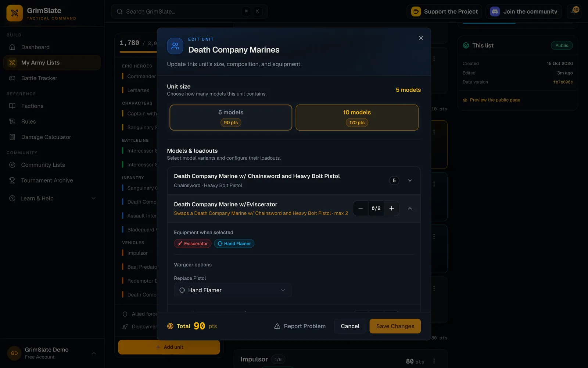Click the Add unit button
The height and width of the screenshot is (368, 588).
169,347
